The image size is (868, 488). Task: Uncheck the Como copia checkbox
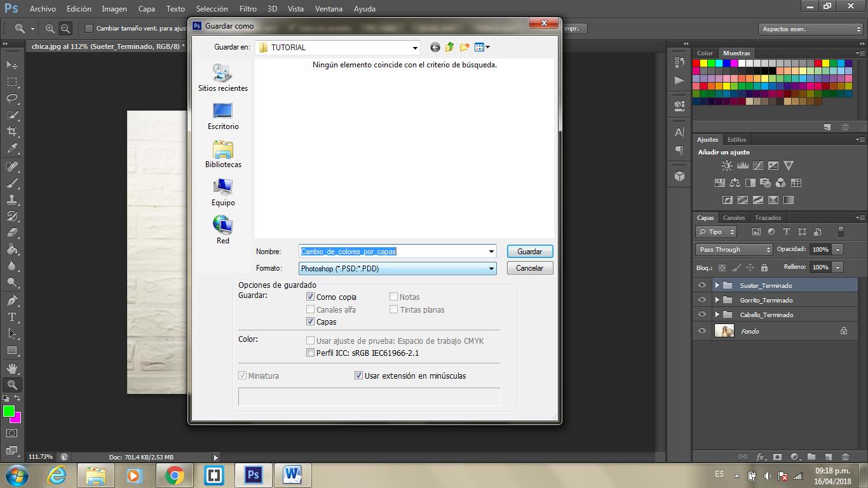311,297
